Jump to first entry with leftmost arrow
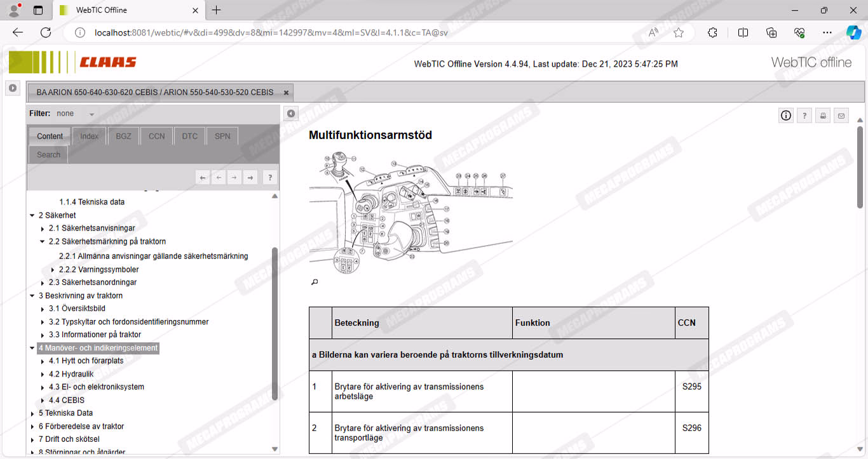Image resolution: width=868 pixels, height=459 pixels. (203, 178)
